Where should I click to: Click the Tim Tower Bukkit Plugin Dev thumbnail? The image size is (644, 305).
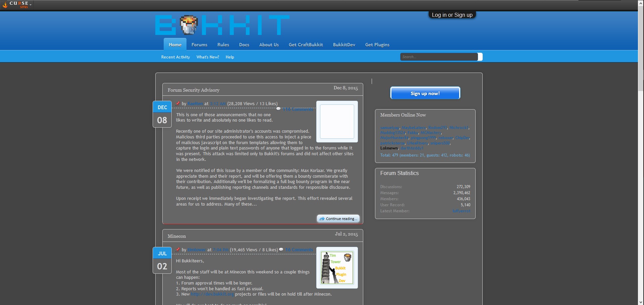point(337,268)
